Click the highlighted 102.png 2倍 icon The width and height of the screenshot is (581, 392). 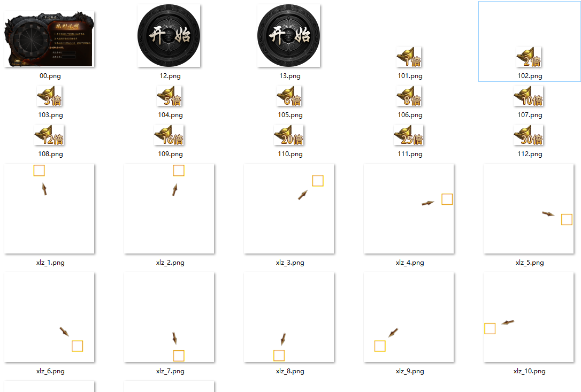point(529,57)
